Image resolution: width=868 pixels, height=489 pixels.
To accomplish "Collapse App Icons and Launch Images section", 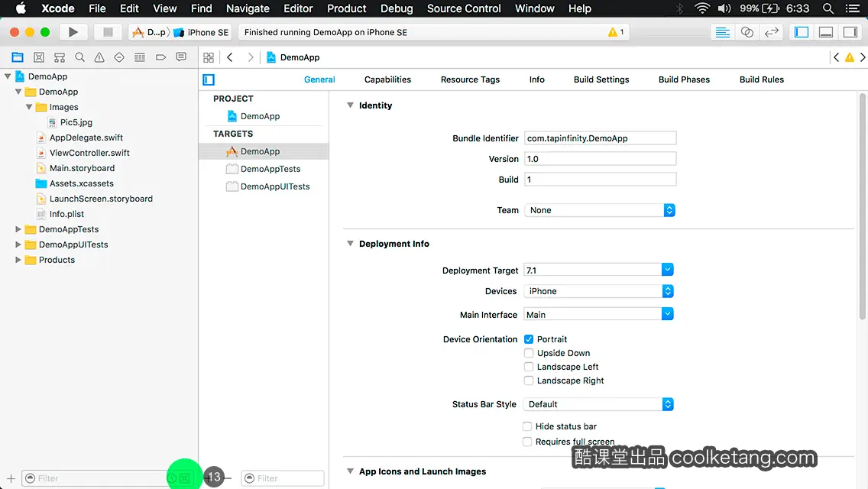I will click(350, 471).
